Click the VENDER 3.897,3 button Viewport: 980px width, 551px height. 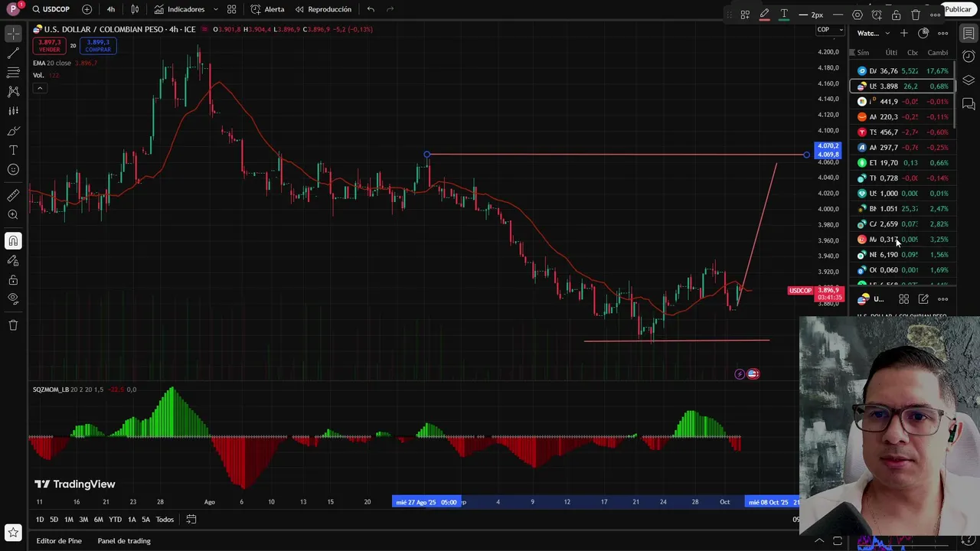pos(50,46)
